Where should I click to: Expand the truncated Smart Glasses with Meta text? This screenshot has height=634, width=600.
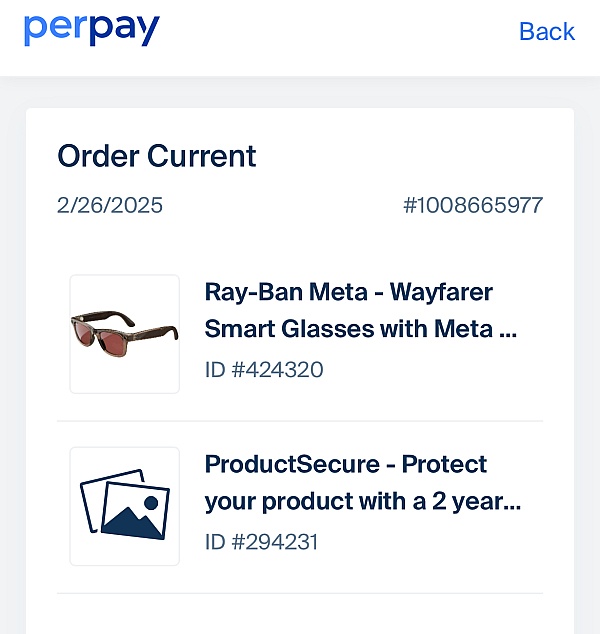coord(360,329)
